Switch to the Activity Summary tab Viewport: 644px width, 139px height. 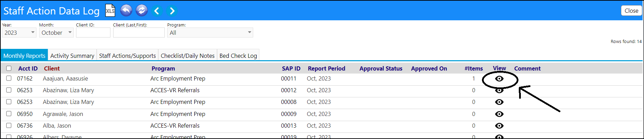click(72, 56)
